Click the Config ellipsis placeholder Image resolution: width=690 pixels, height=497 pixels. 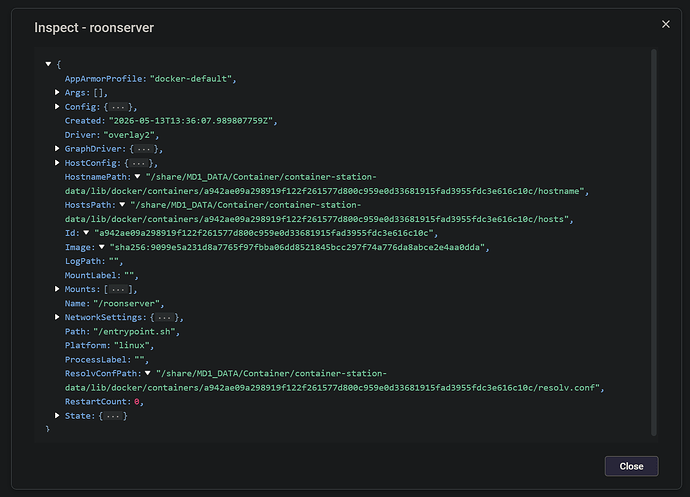pos(117,107)
